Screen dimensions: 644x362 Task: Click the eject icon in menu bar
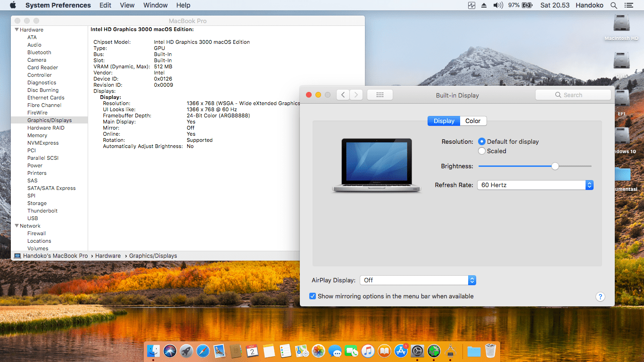pos(484,5)
